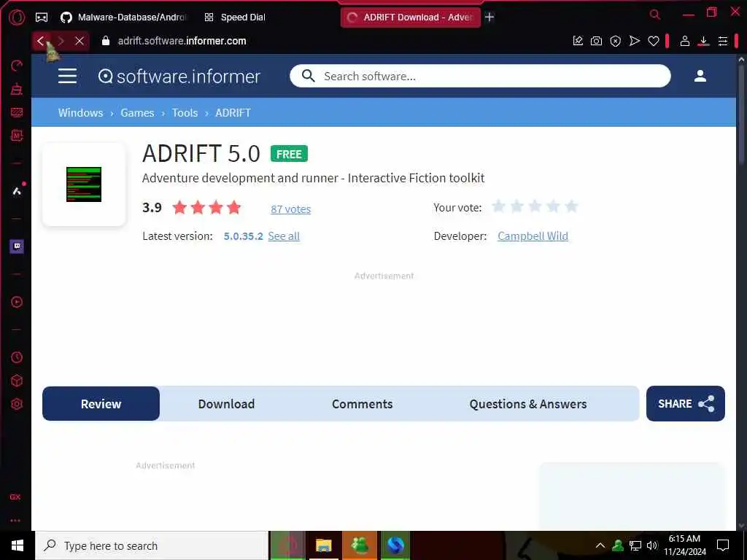Open the chip-shaped M sidebar icon
This screenshot has height=560, width=747.
pyautogui.click(x=17, y=136)
